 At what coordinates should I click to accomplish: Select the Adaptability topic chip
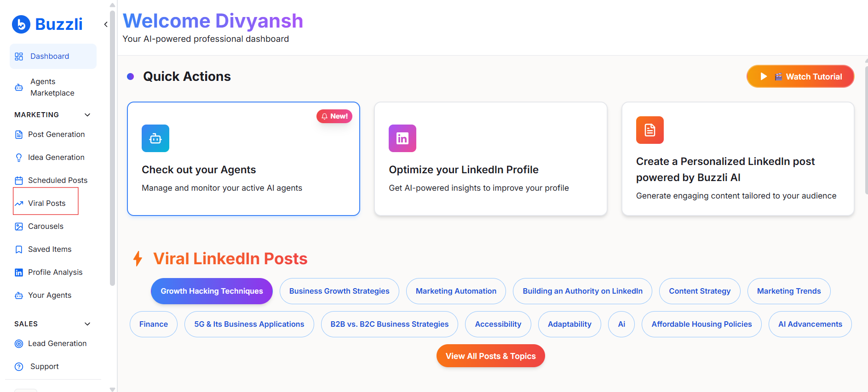coord(569,324)
